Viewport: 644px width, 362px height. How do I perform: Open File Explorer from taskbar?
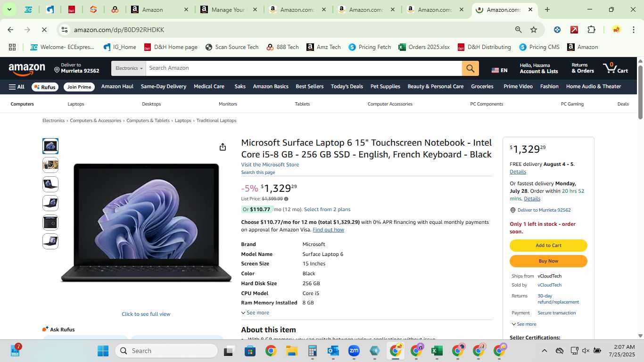[291, 351]
